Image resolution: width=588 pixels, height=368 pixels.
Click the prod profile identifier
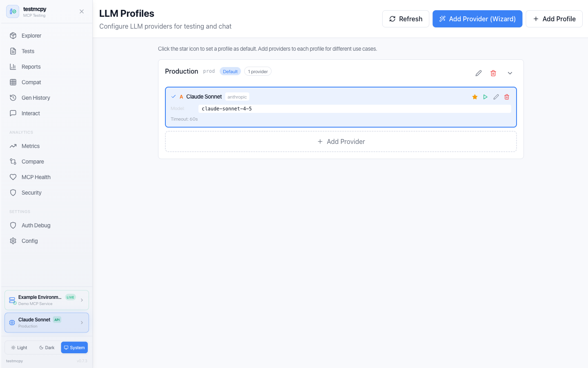click(209, 71)
